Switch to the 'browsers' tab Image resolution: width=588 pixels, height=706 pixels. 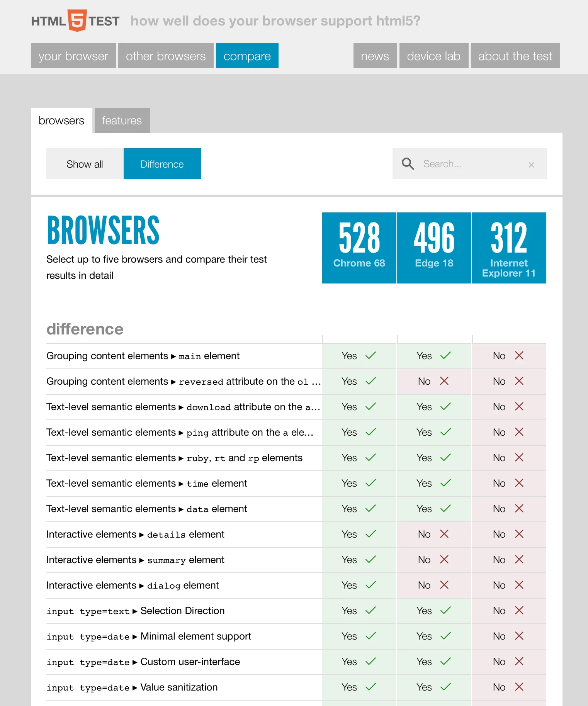pyautogui.click(x=61, y=120)
